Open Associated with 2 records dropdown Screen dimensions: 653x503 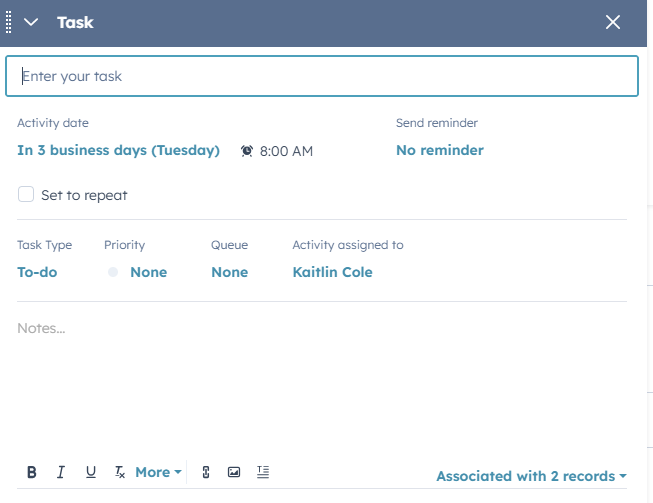[x=531, y=477]
